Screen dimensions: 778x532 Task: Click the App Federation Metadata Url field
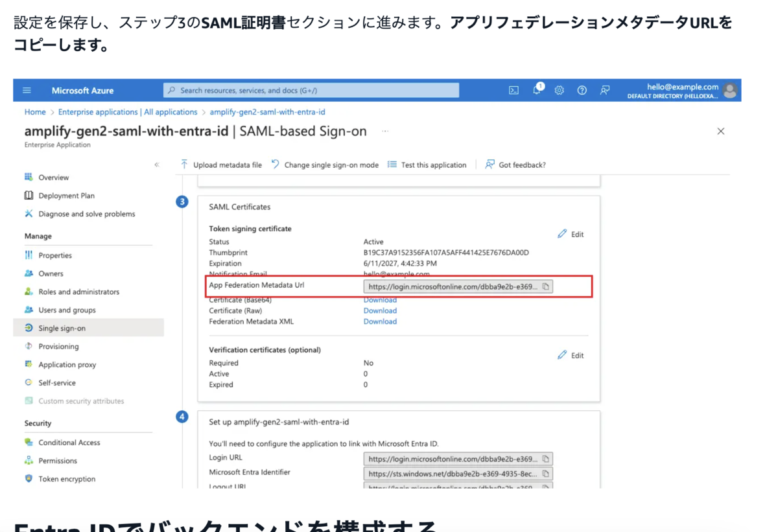coord(458,286)
